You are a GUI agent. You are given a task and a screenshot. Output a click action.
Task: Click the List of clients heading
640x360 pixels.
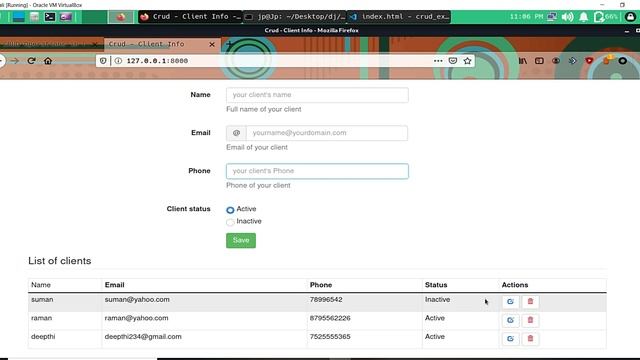pyautogui.click(x=60, y=261)
